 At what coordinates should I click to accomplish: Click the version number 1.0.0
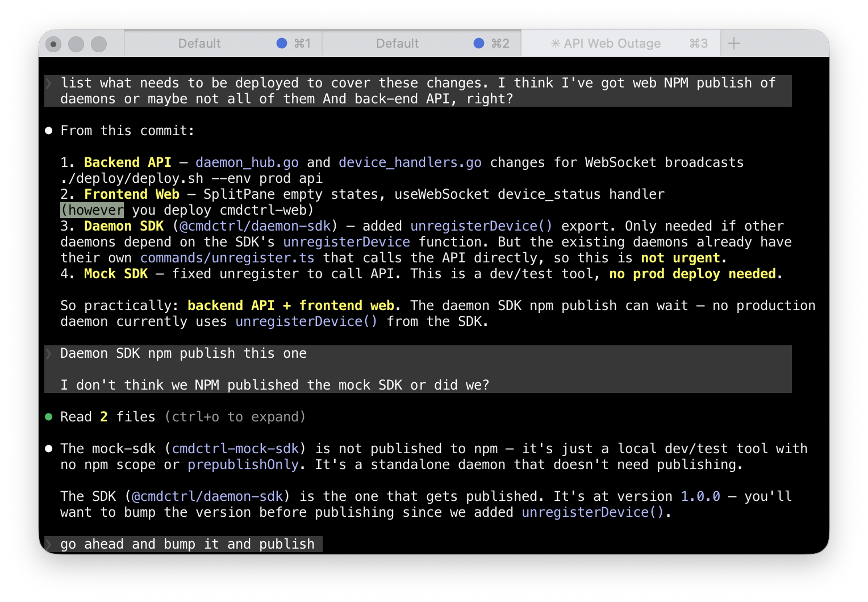[699, 496]
